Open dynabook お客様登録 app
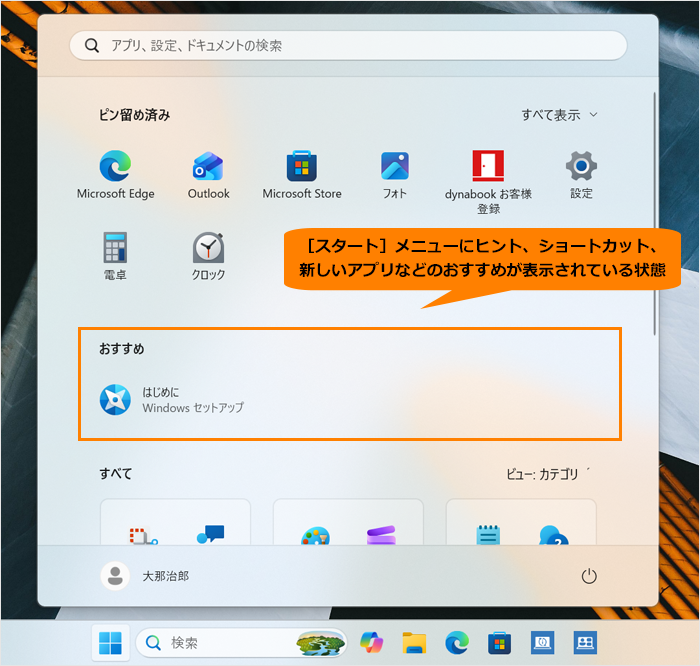 tap(488, 182)
